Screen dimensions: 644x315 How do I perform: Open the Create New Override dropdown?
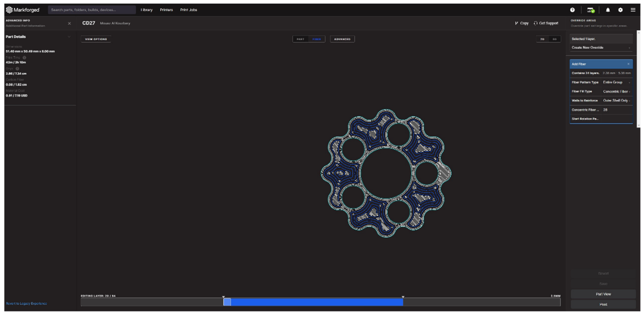tap(601, 47)
